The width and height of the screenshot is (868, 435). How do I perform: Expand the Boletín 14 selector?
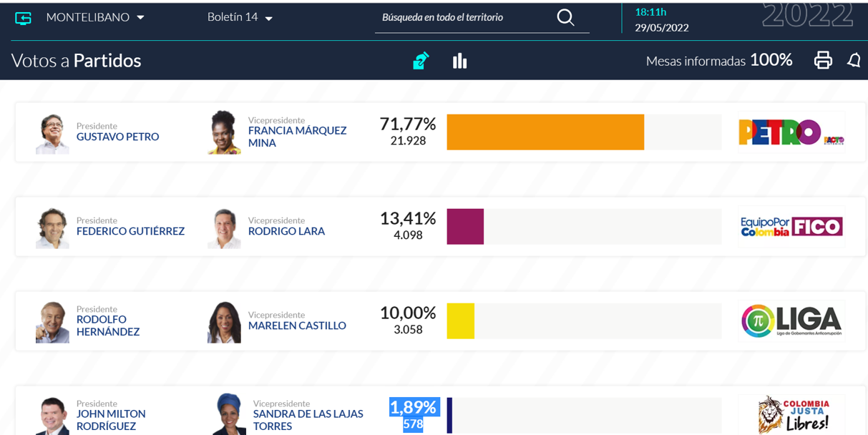click(x=240, y=17)
